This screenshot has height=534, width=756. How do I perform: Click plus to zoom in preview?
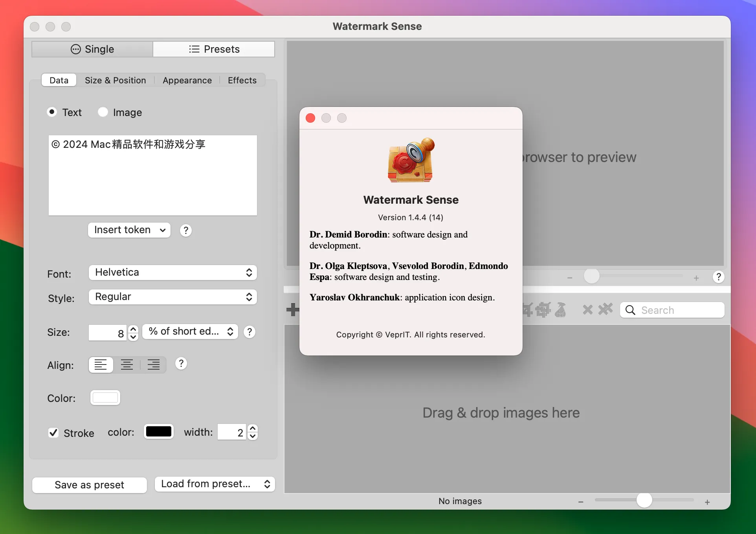coord(696,278)
